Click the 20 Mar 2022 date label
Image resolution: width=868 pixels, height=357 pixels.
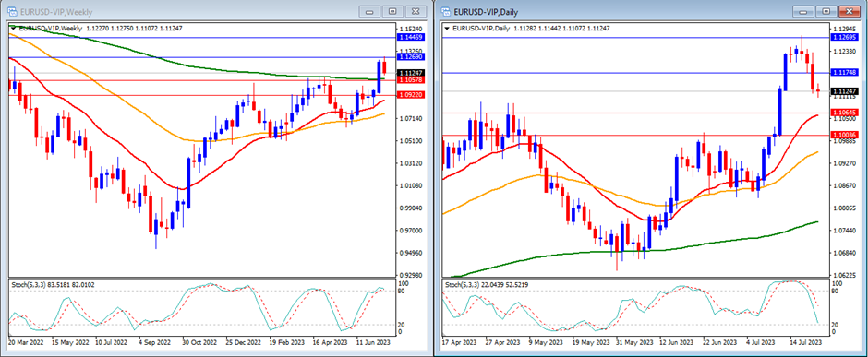[x=26, y=342]
